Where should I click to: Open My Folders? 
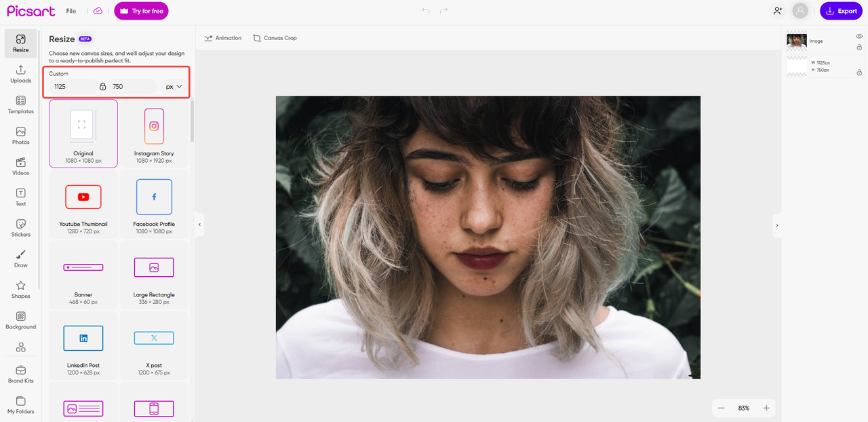20,405
